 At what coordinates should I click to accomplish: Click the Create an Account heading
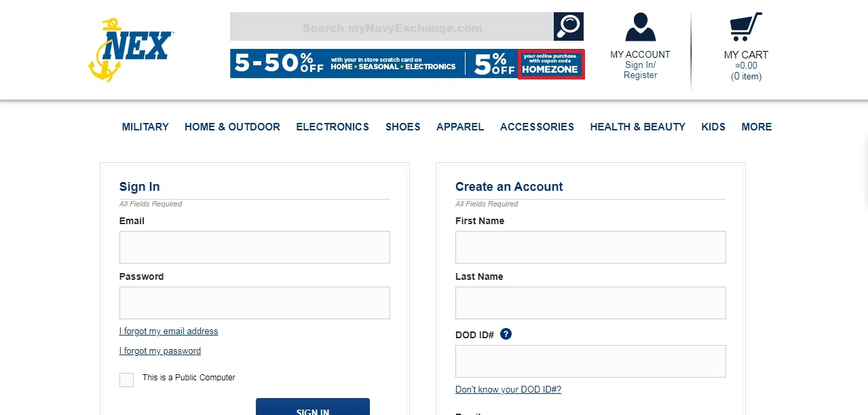tap(509, 187)
